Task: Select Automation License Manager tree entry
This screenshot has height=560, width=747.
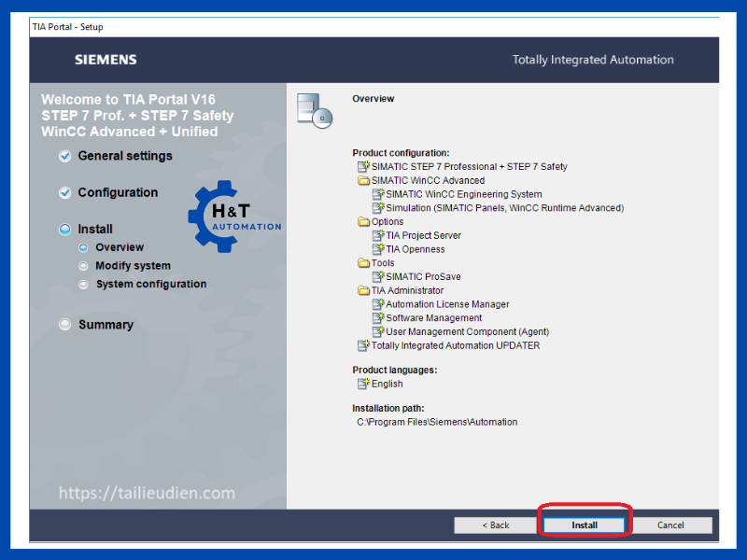Action: [x=447, y=304]
